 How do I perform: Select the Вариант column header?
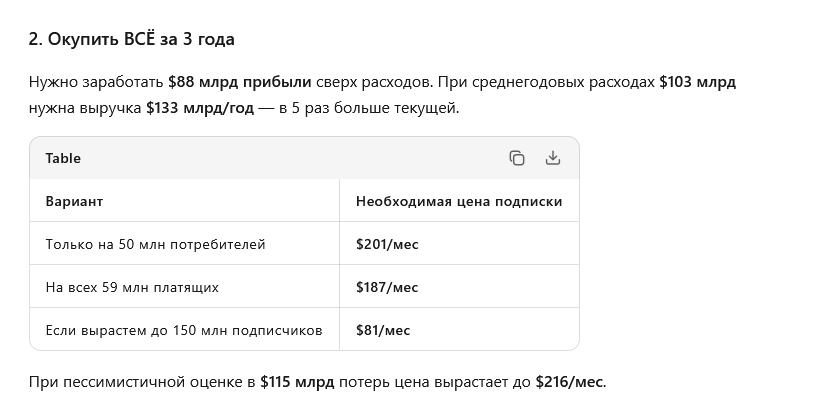pos(74,201)
